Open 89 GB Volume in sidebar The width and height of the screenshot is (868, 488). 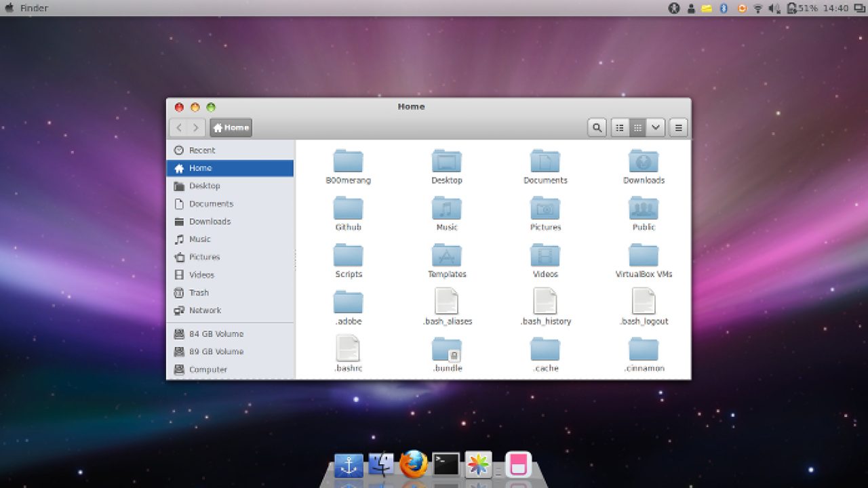click(x=230, y=352)
